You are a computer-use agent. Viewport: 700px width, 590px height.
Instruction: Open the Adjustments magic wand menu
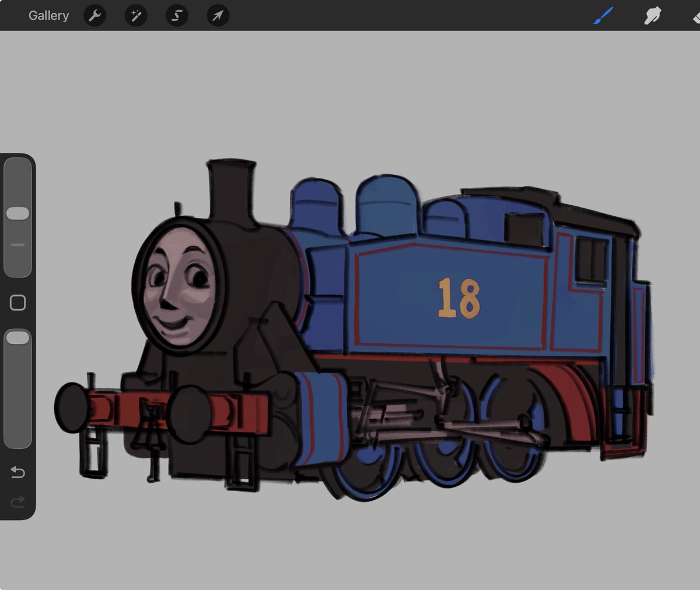(136, 16)
